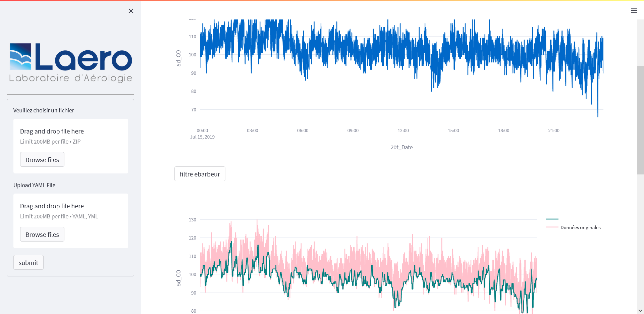This screenshot has width=644, height=314.
Task: Browse files for the YAML upload
Action: [42, 234]
